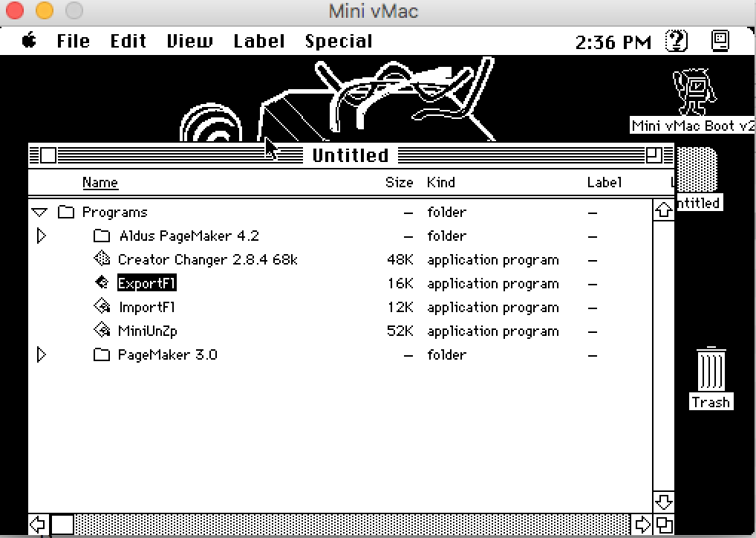Select the Trash icon
This screenshot has width=756, height=538.
[x=711, y=369]
